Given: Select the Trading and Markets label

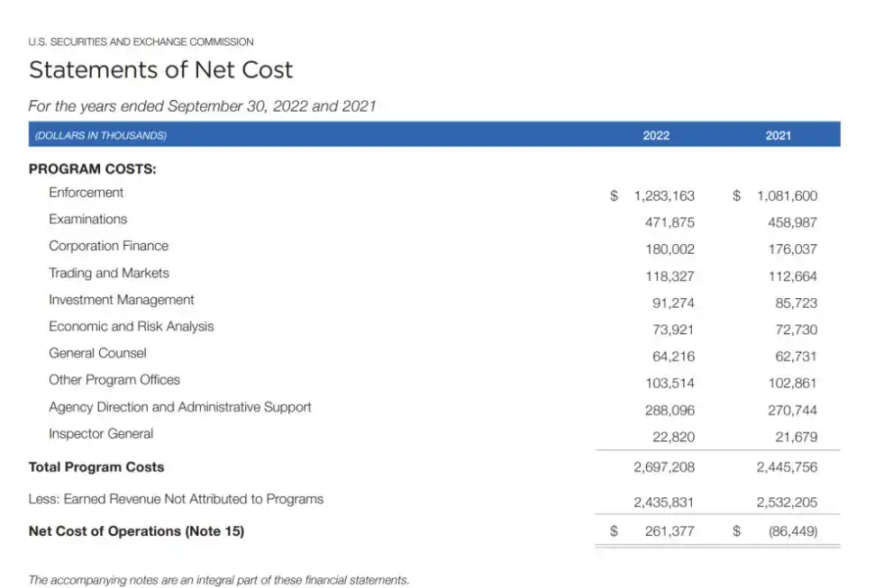Looking at the screenshot, I should click(x=109, y=273).
